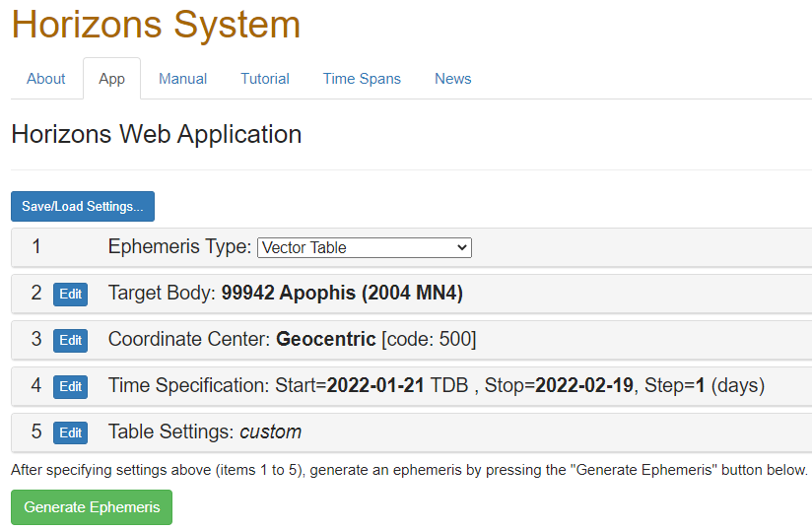Select the App tab

[x=111, y=79]
